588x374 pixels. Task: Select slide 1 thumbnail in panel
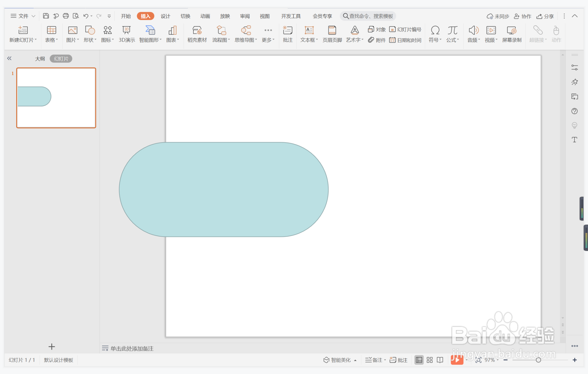pyautogui.click(x=56, y=98)
